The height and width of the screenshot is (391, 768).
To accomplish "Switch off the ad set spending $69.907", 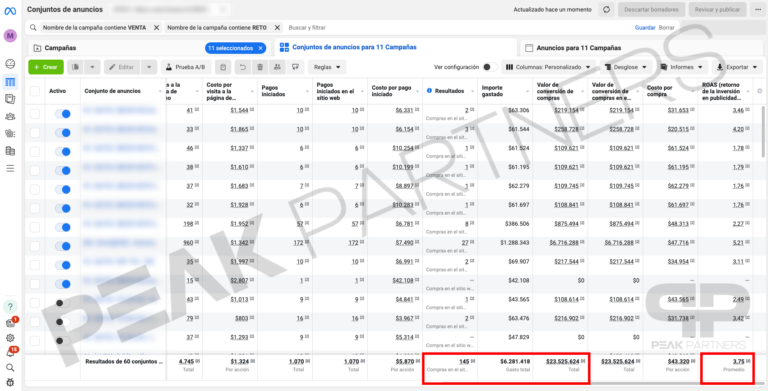I will 63,265.
